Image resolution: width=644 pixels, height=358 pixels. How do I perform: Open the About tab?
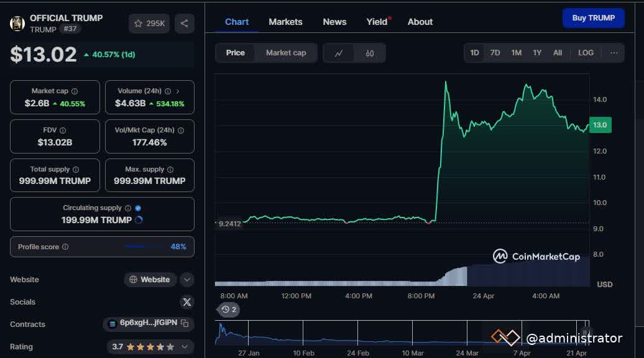pyautogui.click(x=420, y=22)
